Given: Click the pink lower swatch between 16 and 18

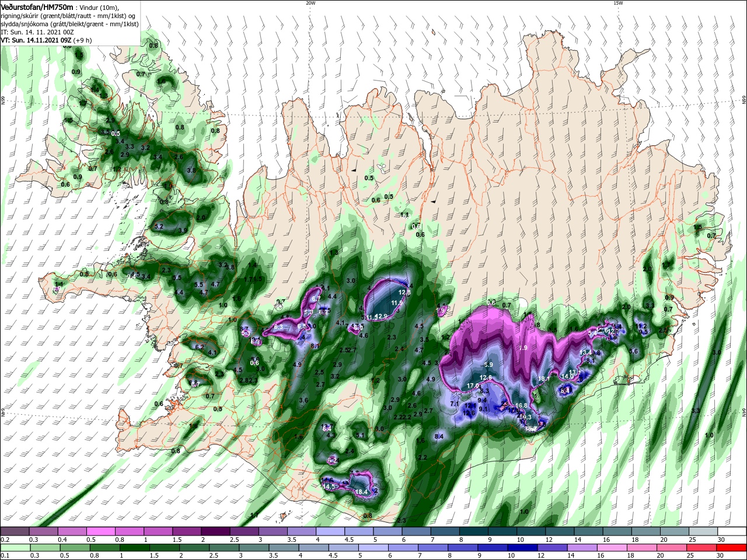Looking at the screenshot, I should pos(612,548).
